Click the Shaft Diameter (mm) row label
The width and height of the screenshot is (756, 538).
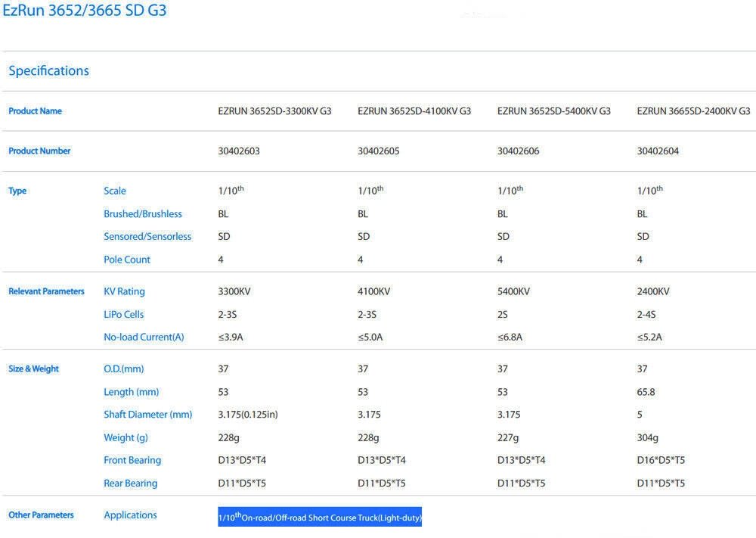point(147,415)
